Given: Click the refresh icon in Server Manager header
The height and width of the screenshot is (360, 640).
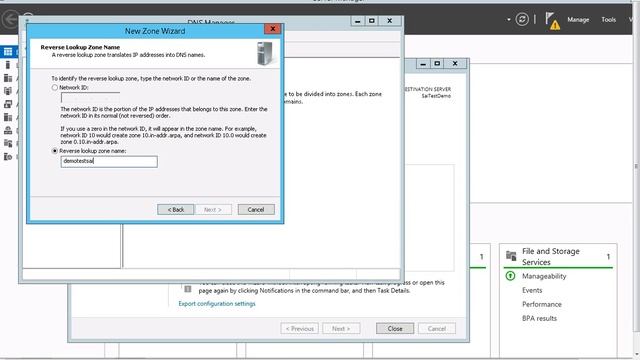Looking at the screenshot, I should pos(522,19).
